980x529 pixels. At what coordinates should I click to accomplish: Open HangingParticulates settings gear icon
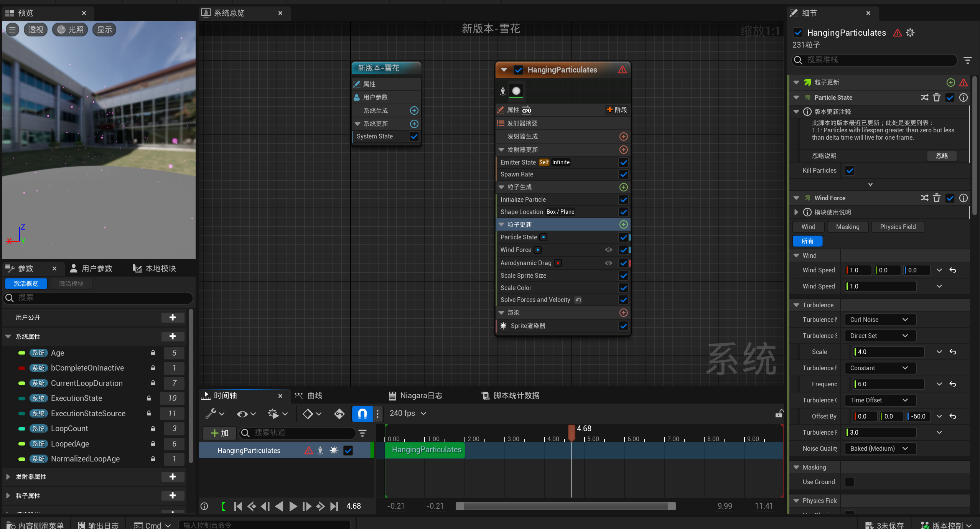pyautogui.click(x=910, y=33)
